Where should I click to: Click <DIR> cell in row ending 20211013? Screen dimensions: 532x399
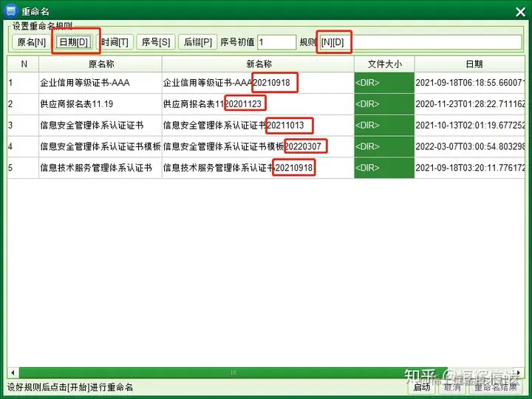click(x=384, y=125)
